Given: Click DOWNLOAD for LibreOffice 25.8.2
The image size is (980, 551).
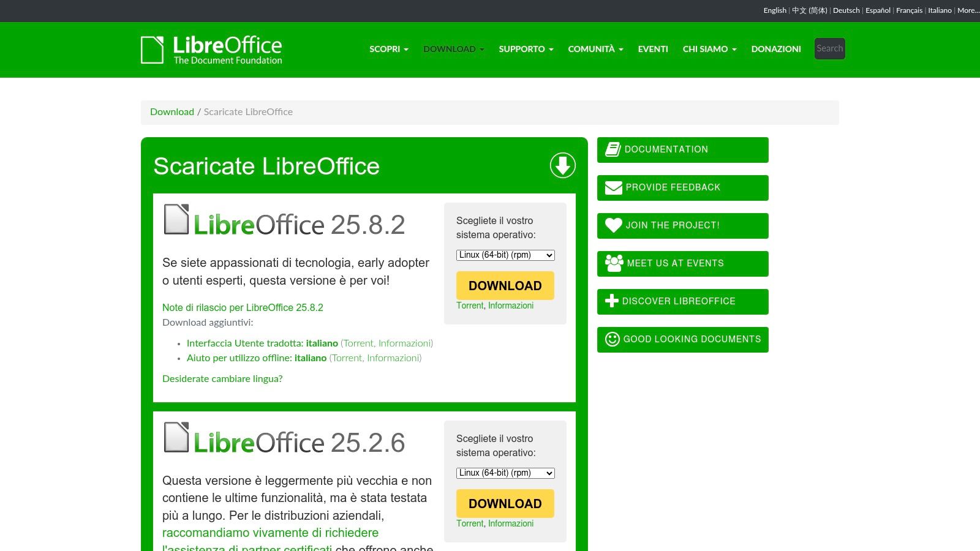Looking at the screenshot, I should click(x=505, y=285).
